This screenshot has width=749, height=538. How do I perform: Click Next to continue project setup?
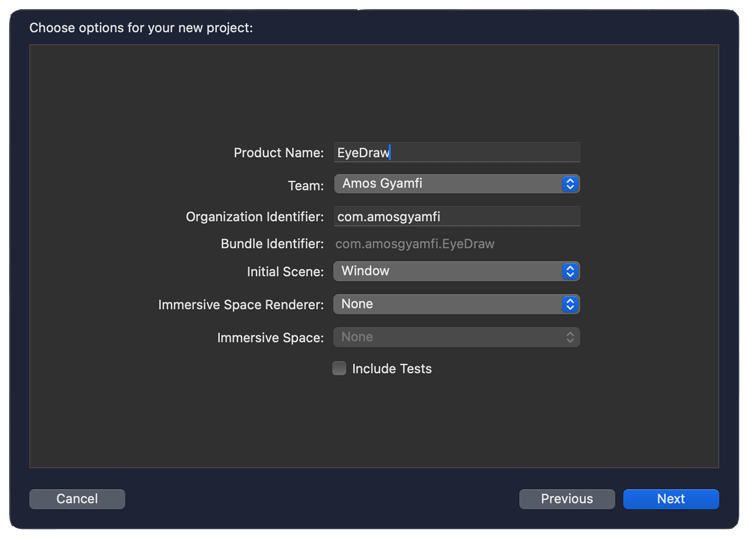[x=671, y=499]
